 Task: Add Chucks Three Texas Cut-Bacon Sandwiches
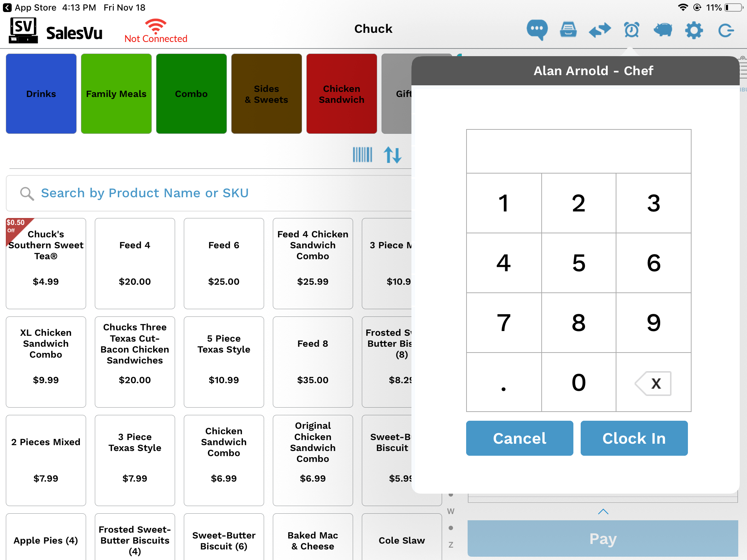tap(135, 362)
